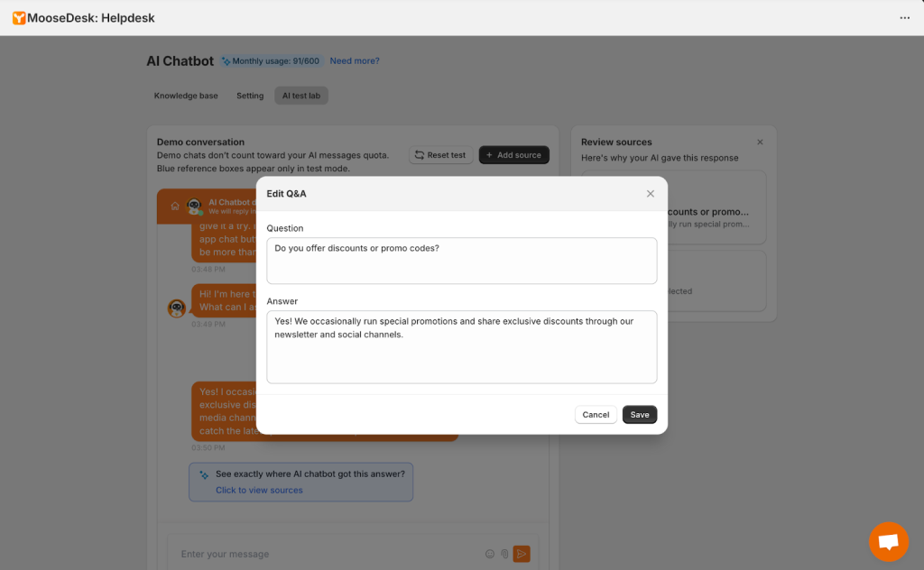Follow the "Need more?" link
Image resolution: width=924 pixels, height=570 pixels.
coord(355,61)
